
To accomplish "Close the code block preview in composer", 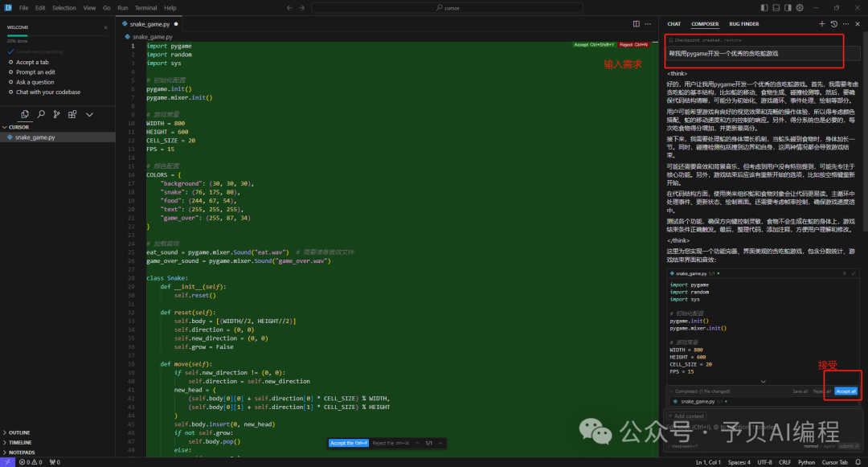I will click(845, 273).
